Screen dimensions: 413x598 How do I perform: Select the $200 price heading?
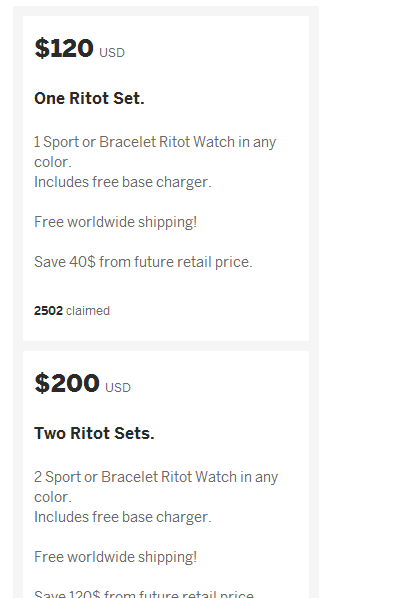click(67, 383)
